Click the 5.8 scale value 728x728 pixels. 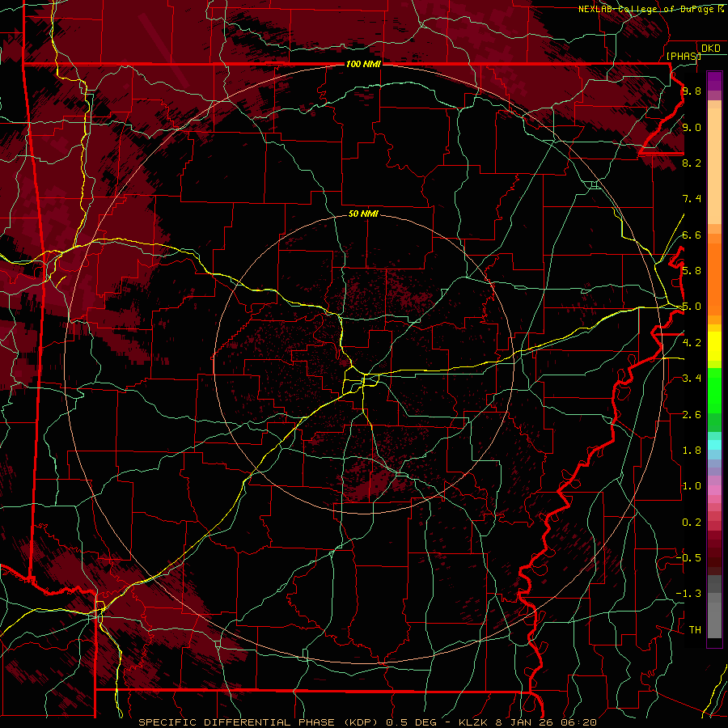coord(692,271)
